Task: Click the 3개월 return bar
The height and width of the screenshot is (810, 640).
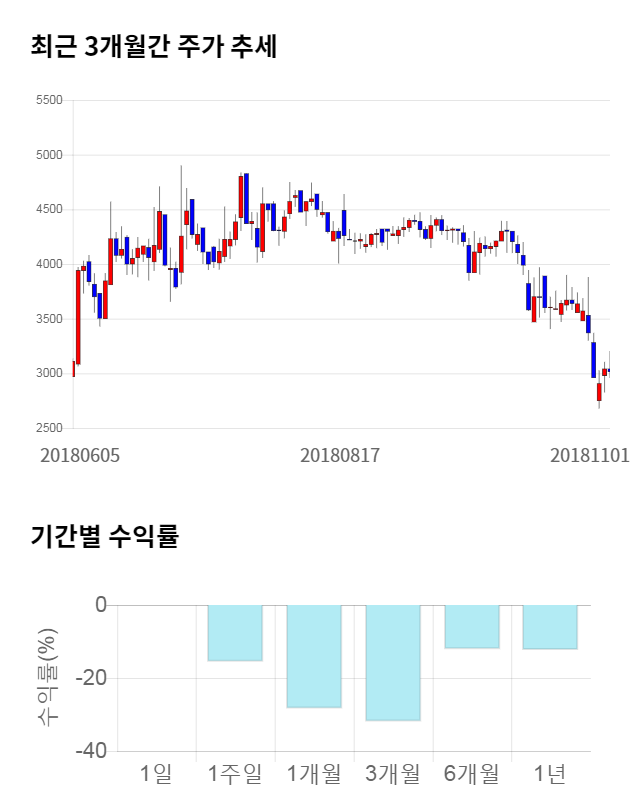Action: click(393, 663)
